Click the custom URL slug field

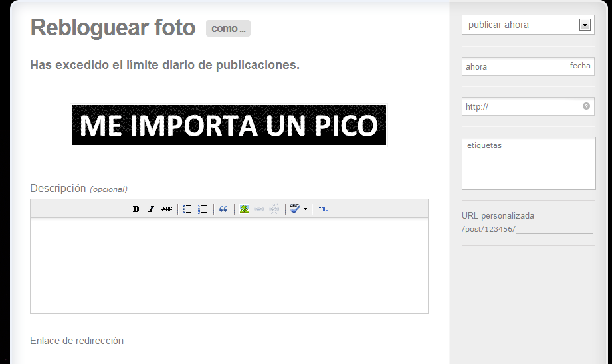pos(554,229)
